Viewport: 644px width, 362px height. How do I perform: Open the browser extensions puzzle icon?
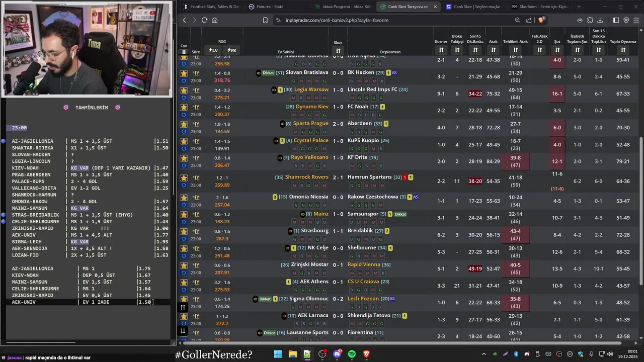[590, 20]
